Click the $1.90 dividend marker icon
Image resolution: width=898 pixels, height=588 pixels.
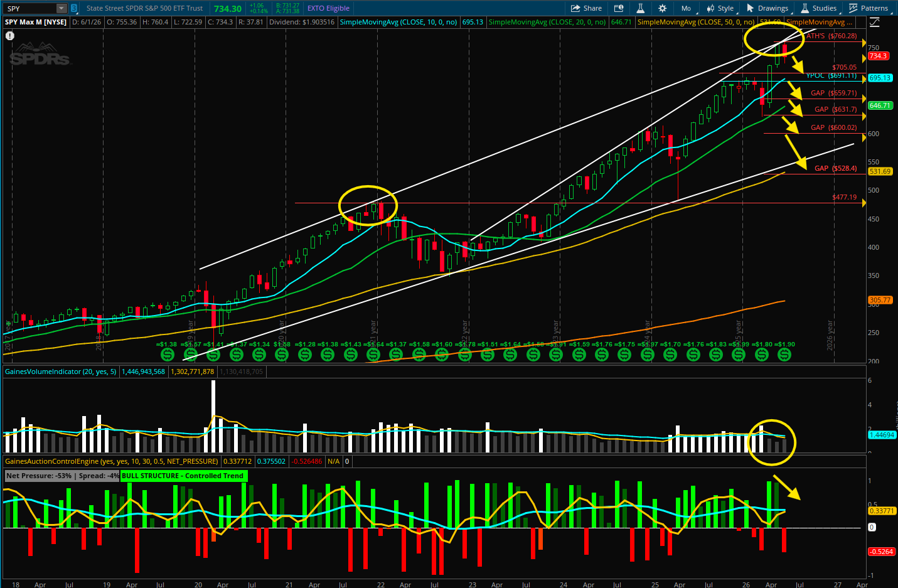784,355
